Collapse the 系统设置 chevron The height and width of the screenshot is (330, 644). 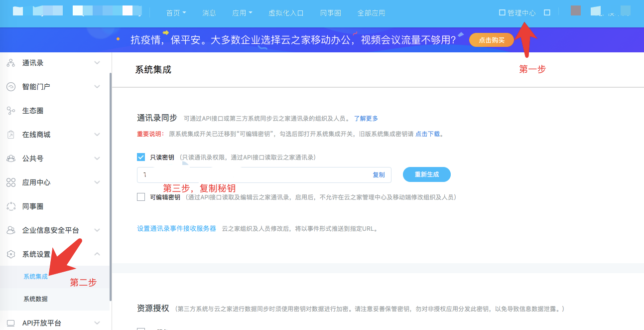pyautogui.click(x=97, y=254)
